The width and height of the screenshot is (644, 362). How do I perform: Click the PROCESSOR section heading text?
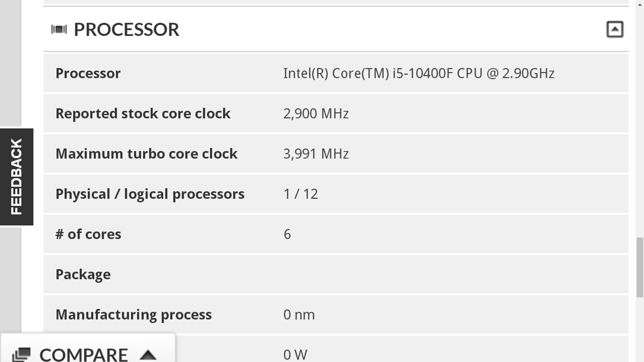pos(126,29)
